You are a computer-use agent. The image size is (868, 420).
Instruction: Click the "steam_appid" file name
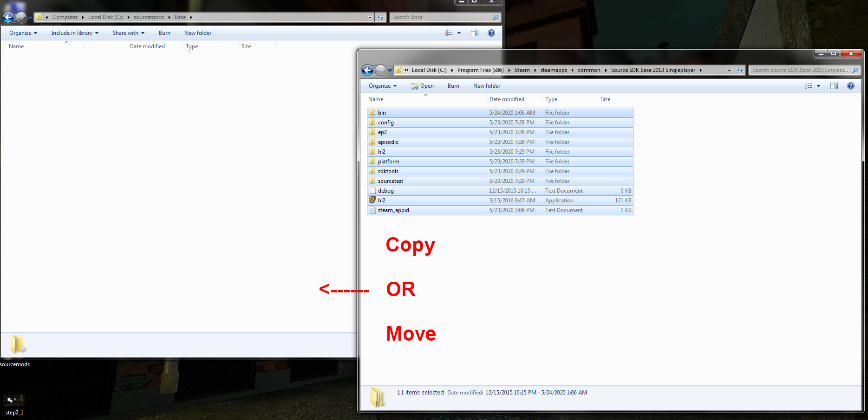(x=393, y=210)
